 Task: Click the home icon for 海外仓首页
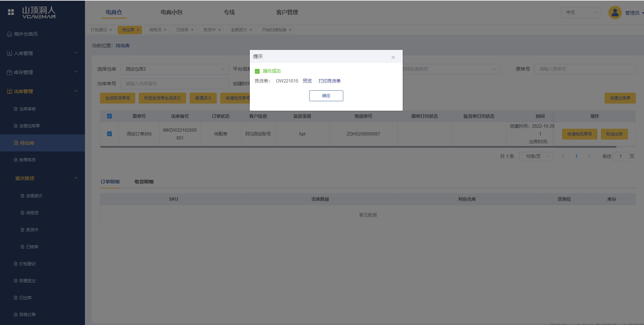(10, 34)
